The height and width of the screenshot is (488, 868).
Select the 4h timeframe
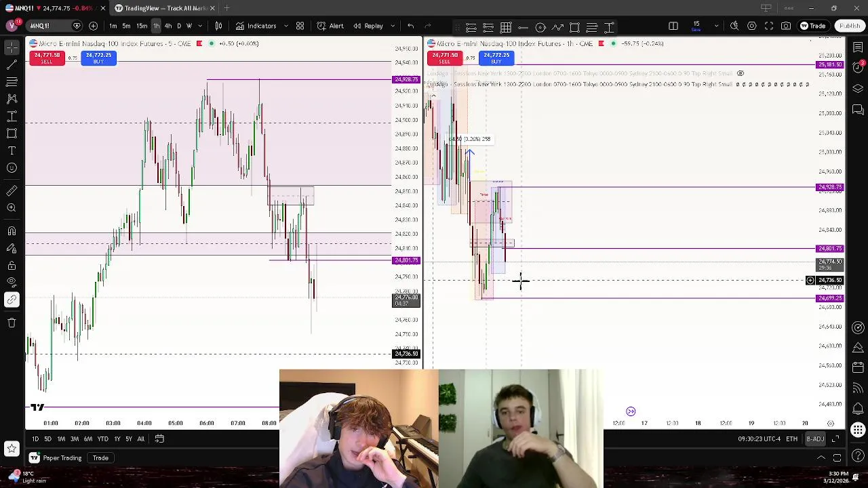coord(168,26)
